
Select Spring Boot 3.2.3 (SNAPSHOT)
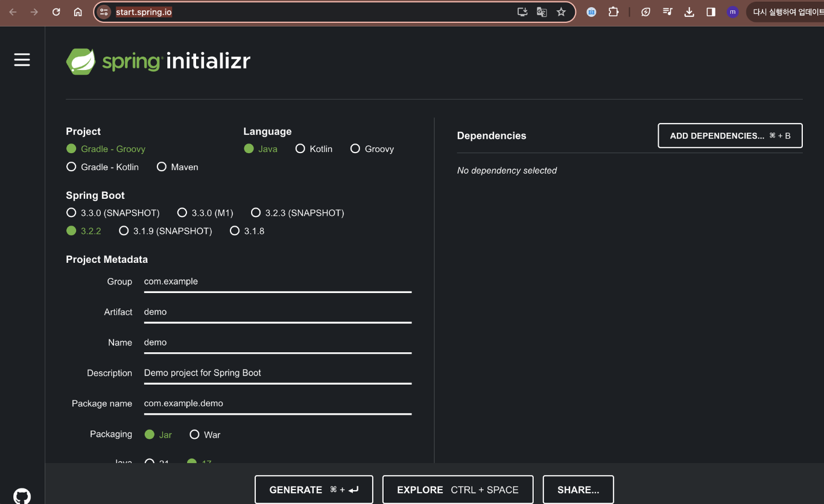297,213
